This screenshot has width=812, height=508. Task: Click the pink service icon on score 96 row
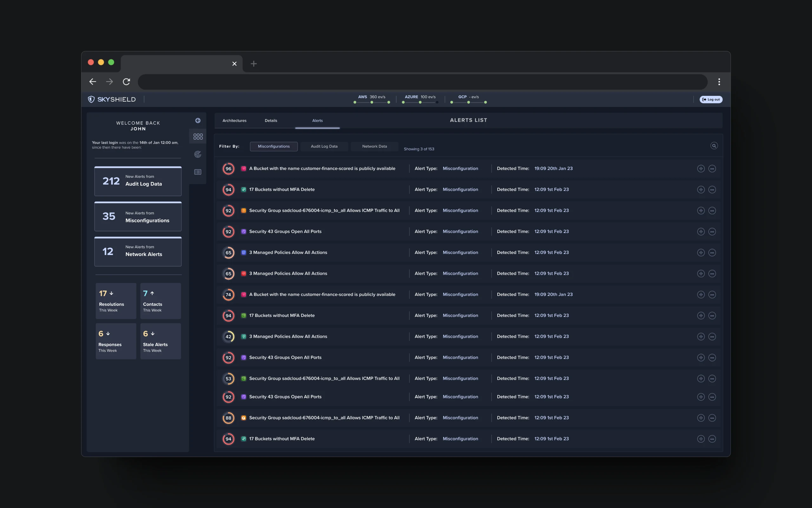click(244, 169)
